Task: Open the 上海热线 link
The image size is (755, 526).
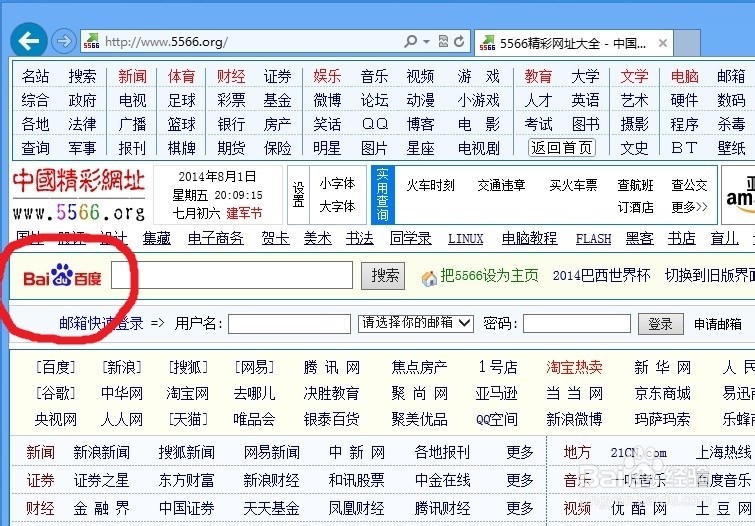Action: pyautogui.click(x=723, y=452)
